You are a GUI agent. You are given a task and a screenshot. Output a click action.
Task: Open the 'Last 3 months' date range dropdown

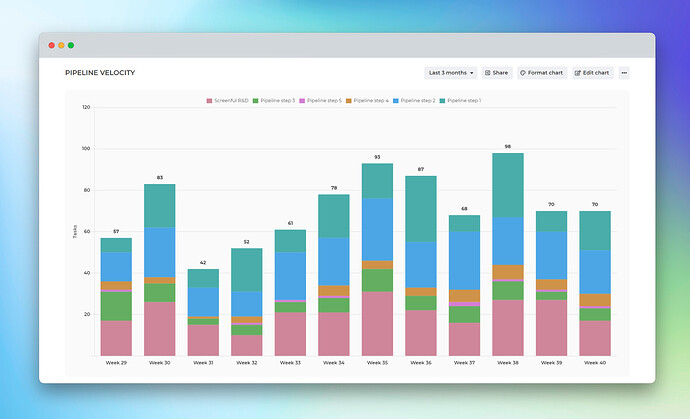point(451,73)
